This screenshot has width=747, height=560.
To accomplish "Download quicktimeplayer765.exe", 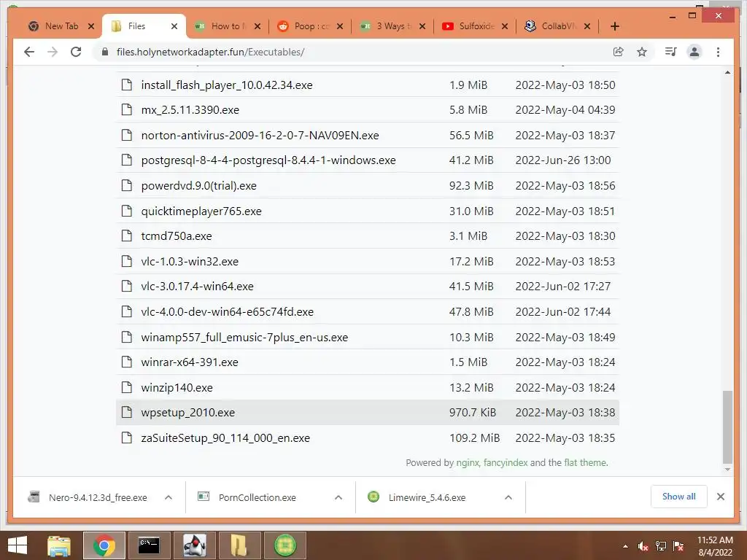I will 201,211.
